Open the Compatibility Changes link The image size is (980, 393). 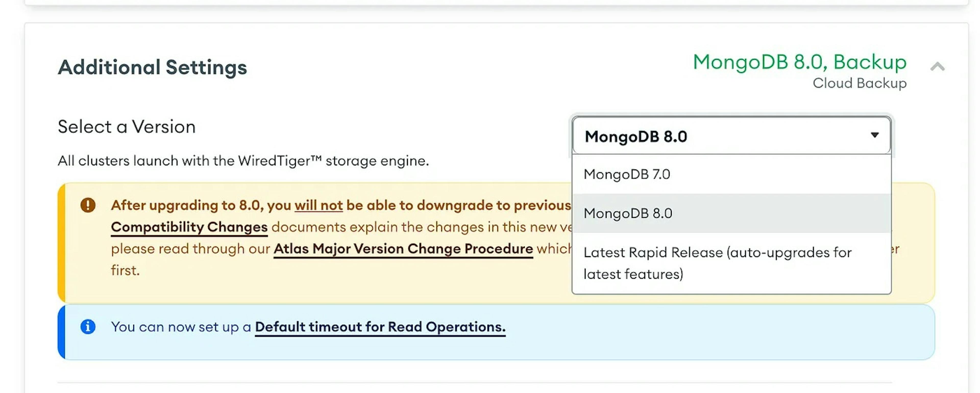coord(189,227)
